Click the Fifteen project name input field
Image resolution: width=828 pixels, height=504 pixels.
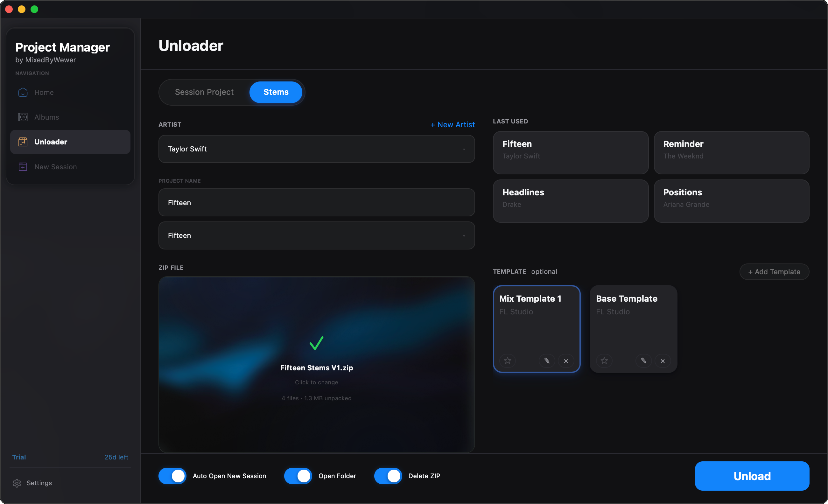316,203
